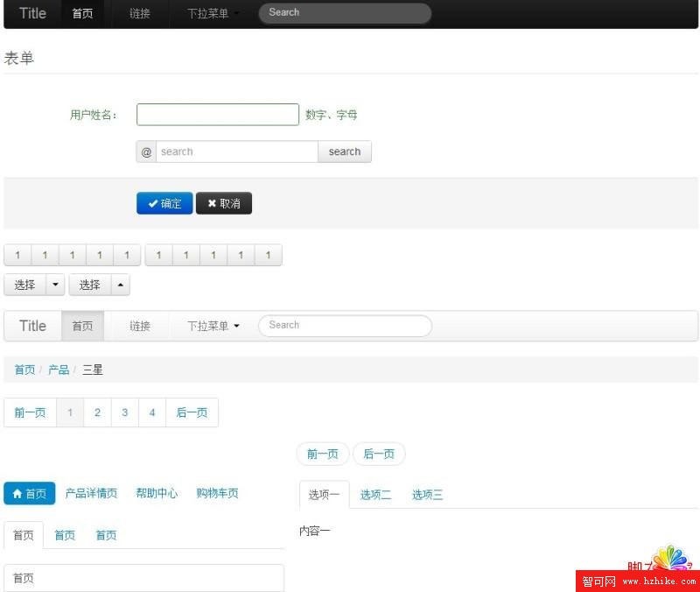The image size is (700, 592).
Task: Click the @ icon beside search field
Action: (x=146, y=152)
